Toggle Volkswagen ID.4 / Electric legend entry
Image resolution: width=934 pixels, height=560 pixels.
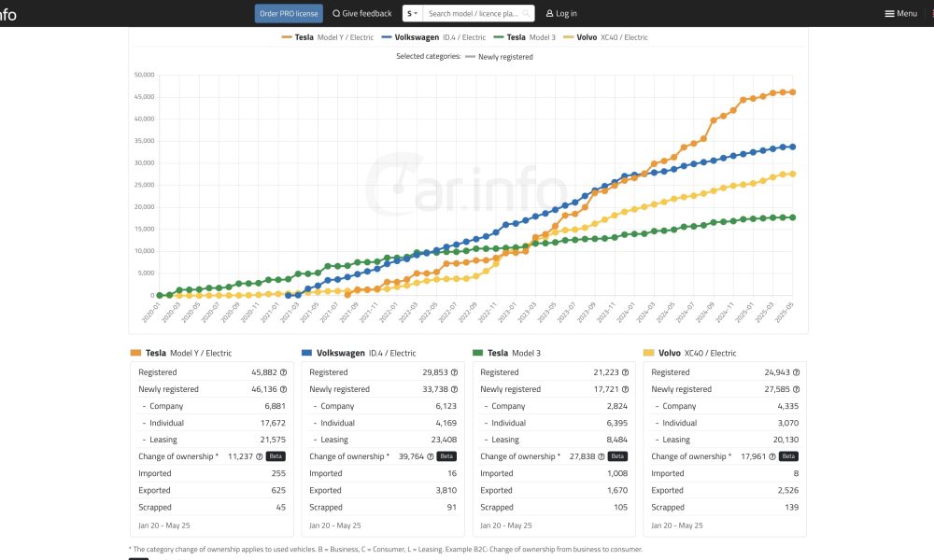(x=433, y=37)
